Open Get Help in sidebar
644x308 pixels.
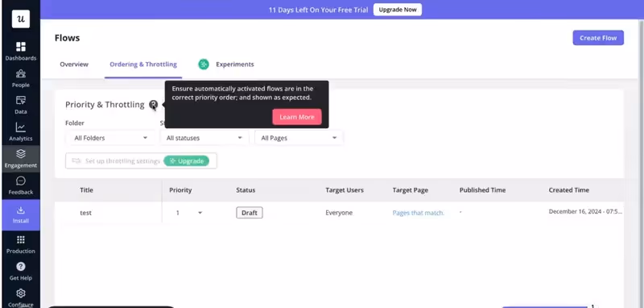(21, 271)
